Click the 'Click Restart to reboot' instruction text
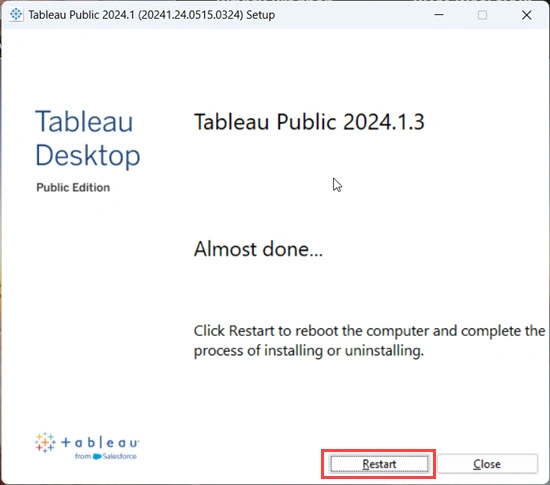The width and height of the screenshot is (550, 485). point(369,341)
